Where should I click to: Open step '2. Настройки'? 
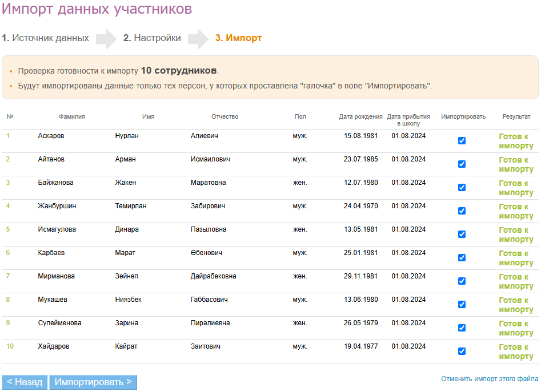pyautogui.click(x=152, y=38)
